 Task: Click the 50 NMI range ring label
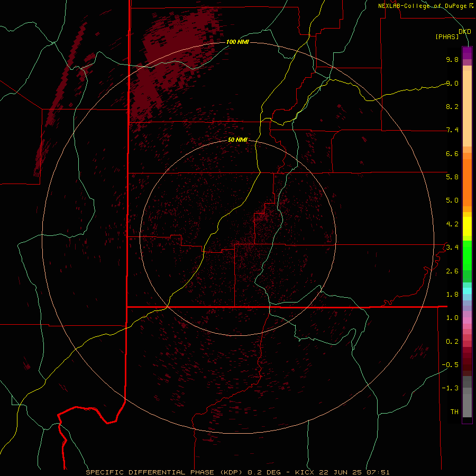[237, 140]
